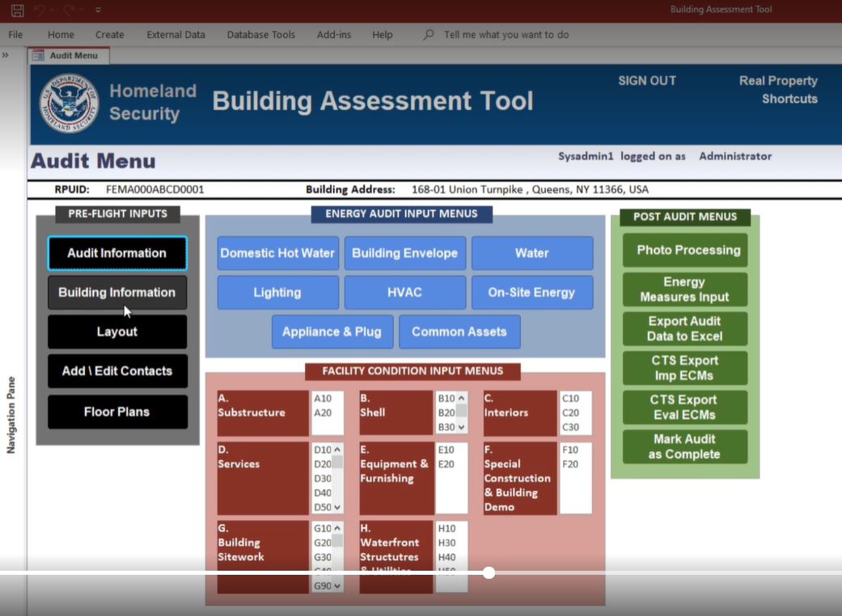Image resolution: width=842 pixels, height=616 pixels.
Task: Select A20 in Substructure list
Action: tap(324, 412)
